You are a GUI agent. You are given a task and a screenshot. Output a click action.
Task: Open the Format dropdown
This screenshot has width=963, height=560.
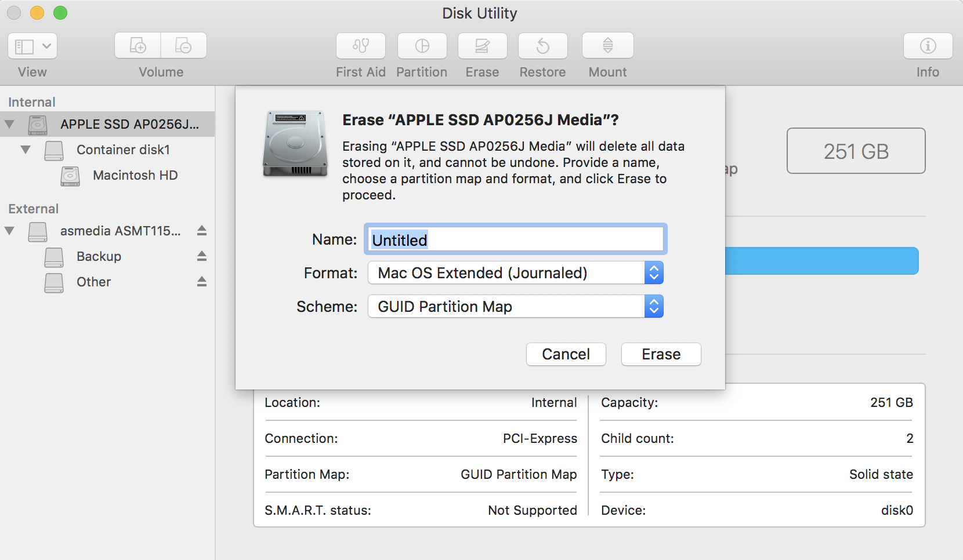pos(515,273)
